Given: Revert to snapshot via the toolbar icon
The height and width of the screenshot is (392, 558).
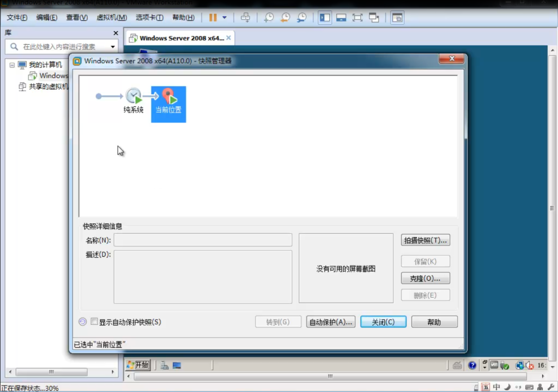Looking at the screenshot, I should click(x=285, y=17).
